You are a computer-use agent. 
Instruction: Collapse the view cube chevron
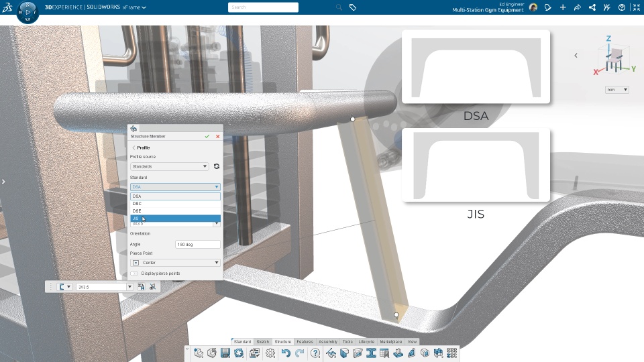[576, 56]
